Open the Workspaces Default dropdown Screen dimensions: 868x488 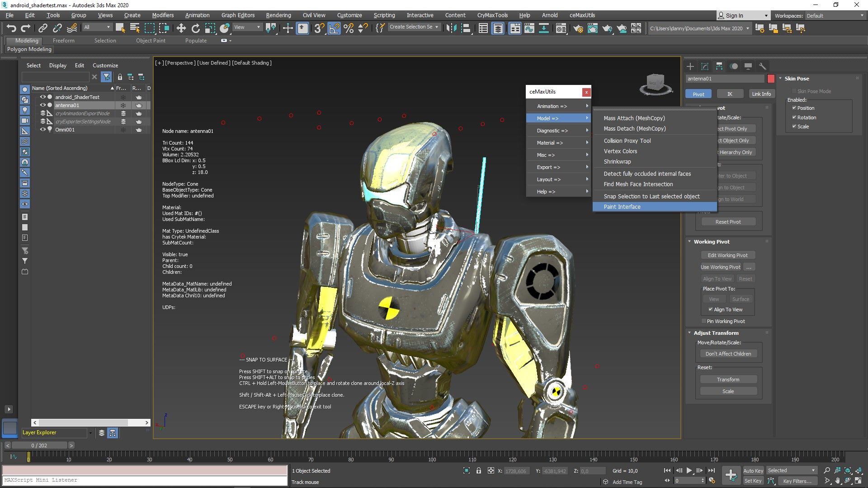pyautogui.click(x=834, y=15)
